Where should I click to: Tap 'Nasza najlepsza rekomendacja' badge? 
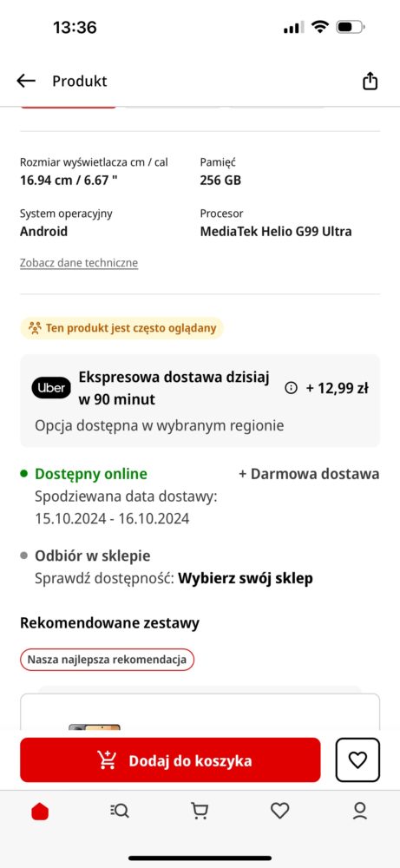108,660
